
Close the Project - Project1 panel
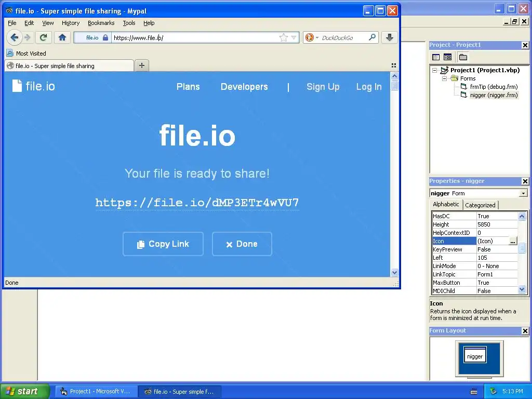[x=525, y=45]
